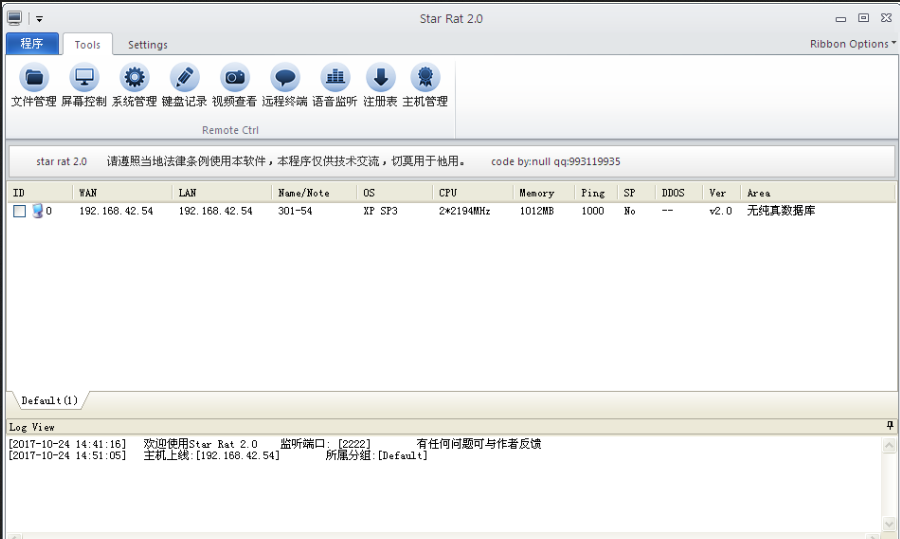Sort by ID column header
This screenshot has height=539, width=900.
click(x=40, y=193)
